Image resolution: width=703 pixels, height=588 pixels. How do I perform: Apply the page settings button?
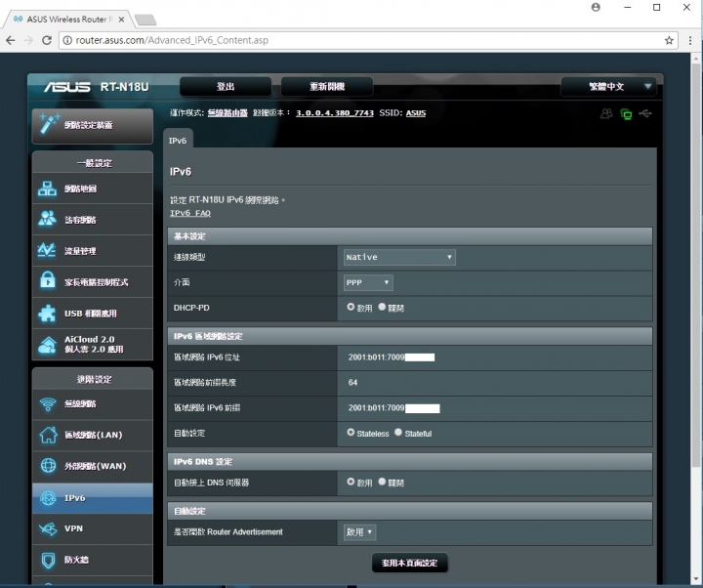pyautogui.click(x=410, y=563)
